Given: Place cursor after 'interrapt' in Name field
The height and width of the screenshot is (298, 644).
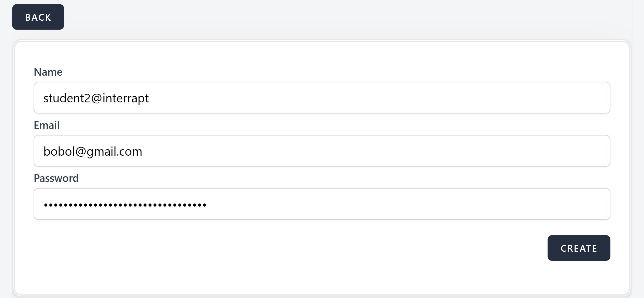Looking at the screenshot, I should click(149, 98).
